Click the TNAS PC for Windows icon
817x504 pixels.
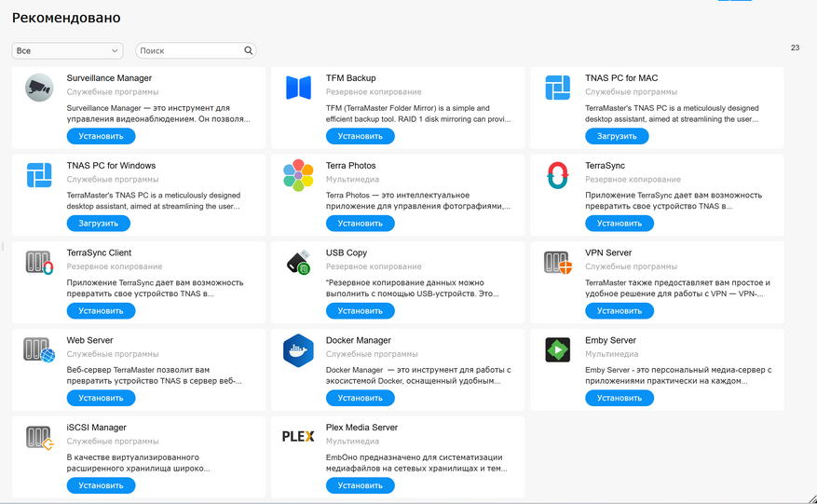[39, 175]
